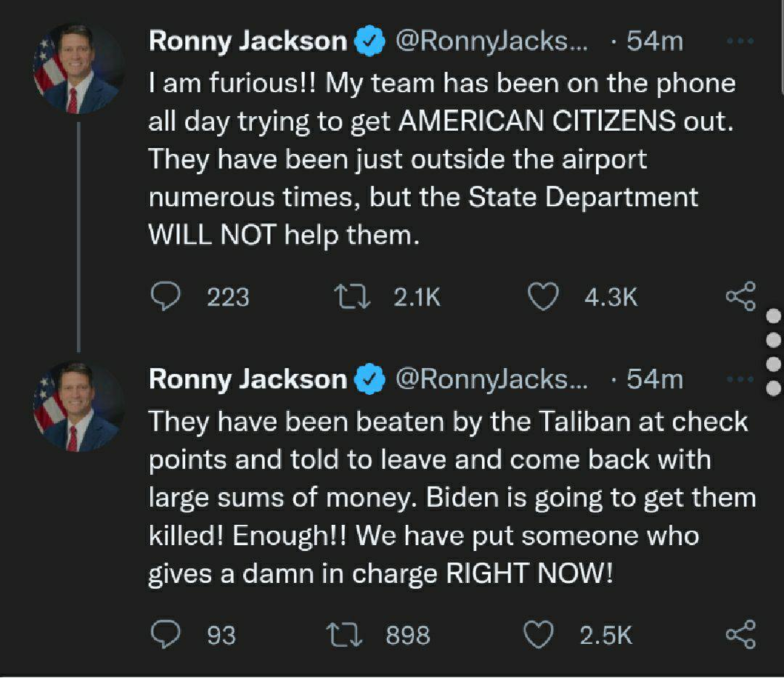Open the profile picture on the second tweet
The image size is (784, 678).
click(78, 408)
